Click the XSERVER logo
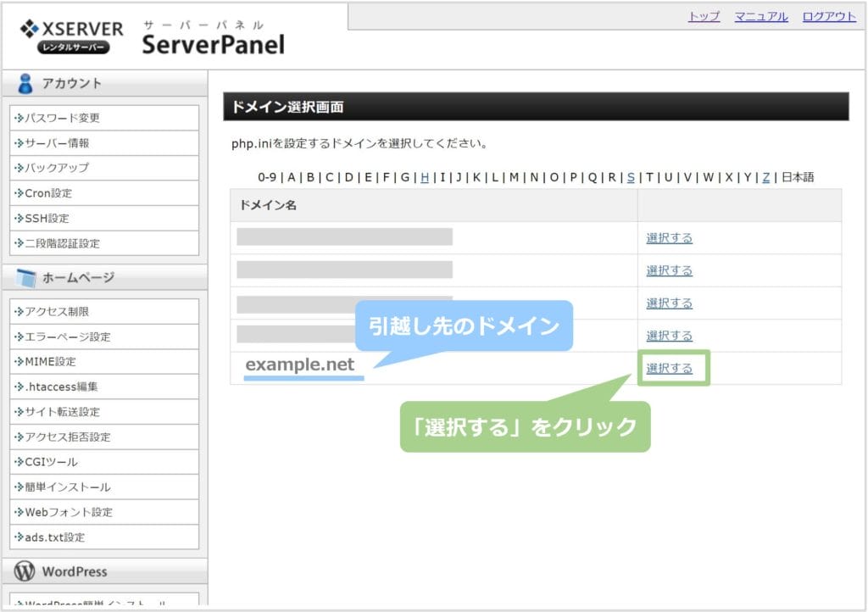This screenshot has width=868, height=612. point(71,36)
